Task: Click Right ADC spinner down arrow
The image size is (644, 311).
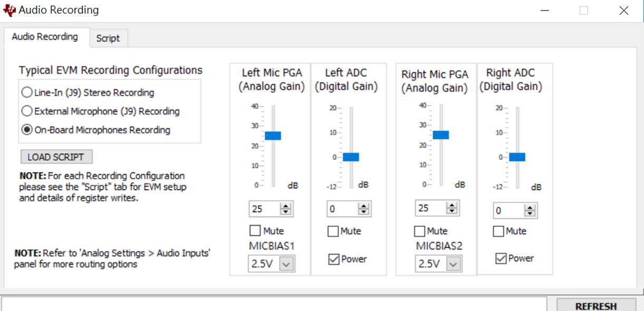Action: (530, 214)
